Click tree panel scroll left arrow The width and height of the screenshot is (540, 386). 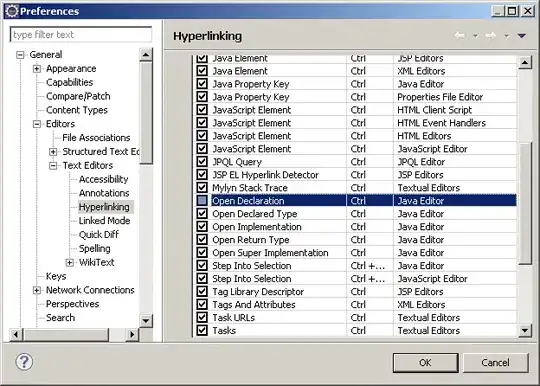point(16,334)
